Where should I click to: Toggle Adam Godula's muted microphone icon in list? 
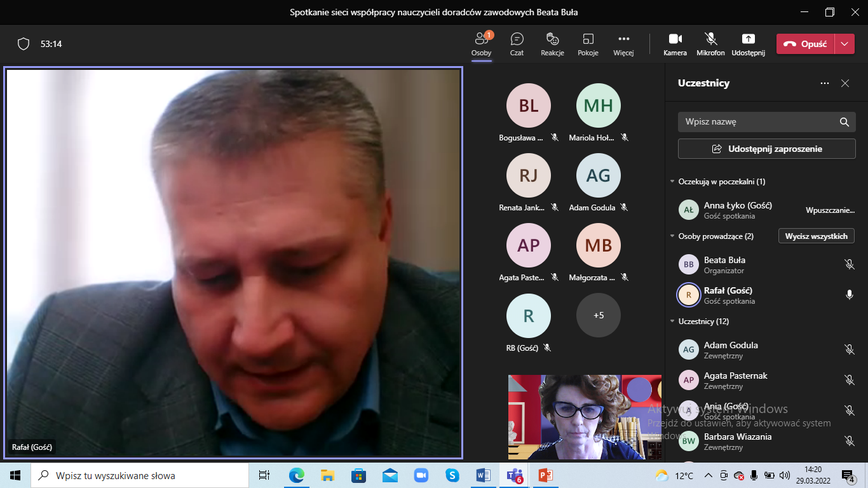click(x=849, y=349)
